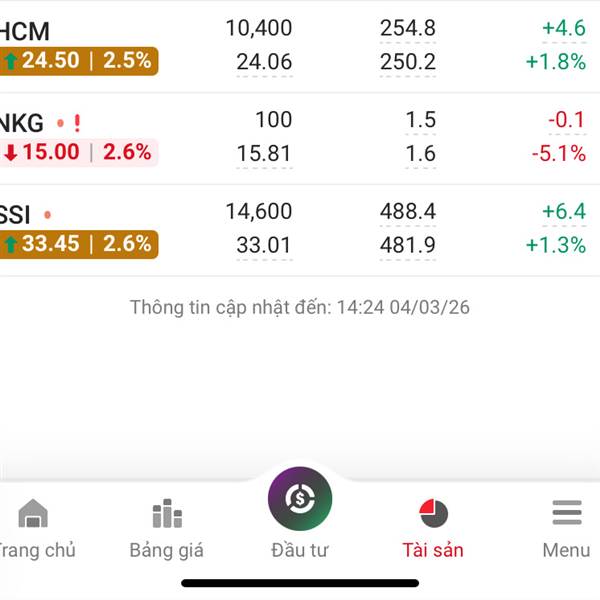Select the HCM stock ticker
Viewport: 600px width, 600px height.
tap(26, 32)
